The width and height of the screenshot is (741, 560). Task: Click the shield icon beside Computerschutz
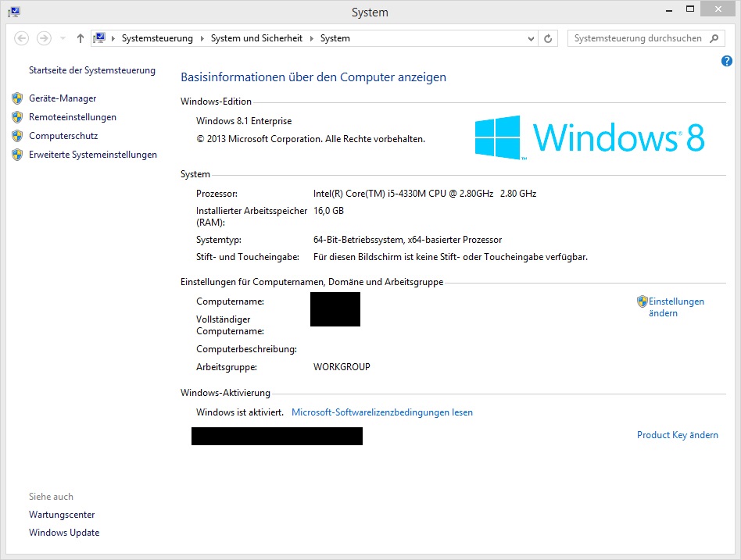point(17,136)
